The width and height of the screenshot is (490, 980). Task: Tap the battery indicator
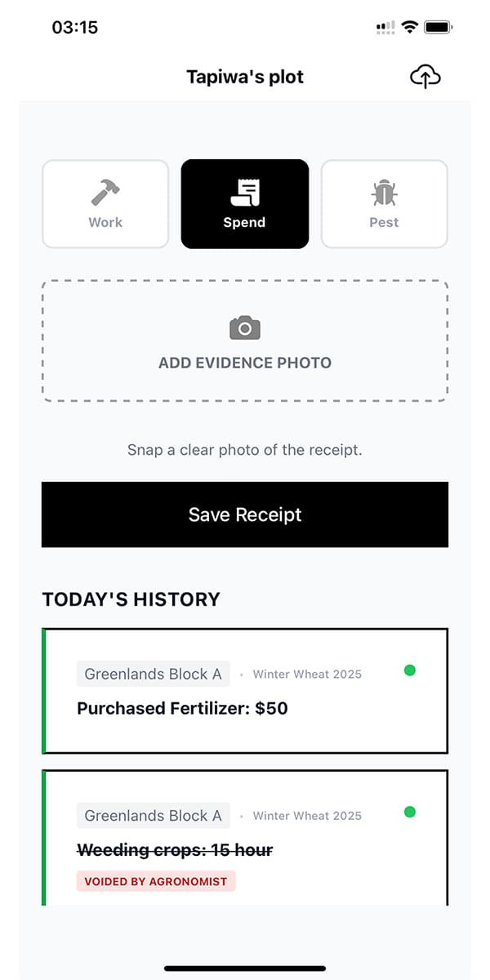point(439,25)
